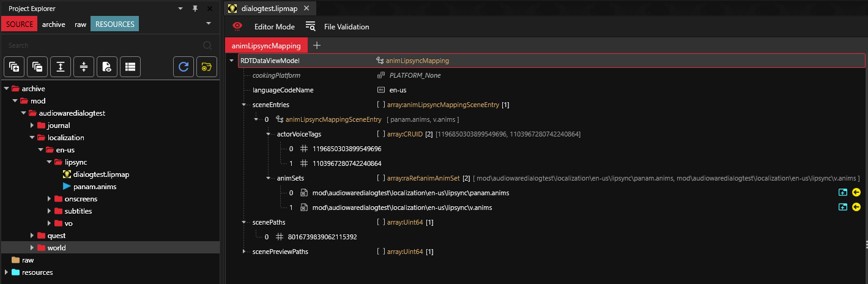Viewport: 868px width, 284px height.
Task: Click the plus button to add new tab
Action: coord(317,45)
